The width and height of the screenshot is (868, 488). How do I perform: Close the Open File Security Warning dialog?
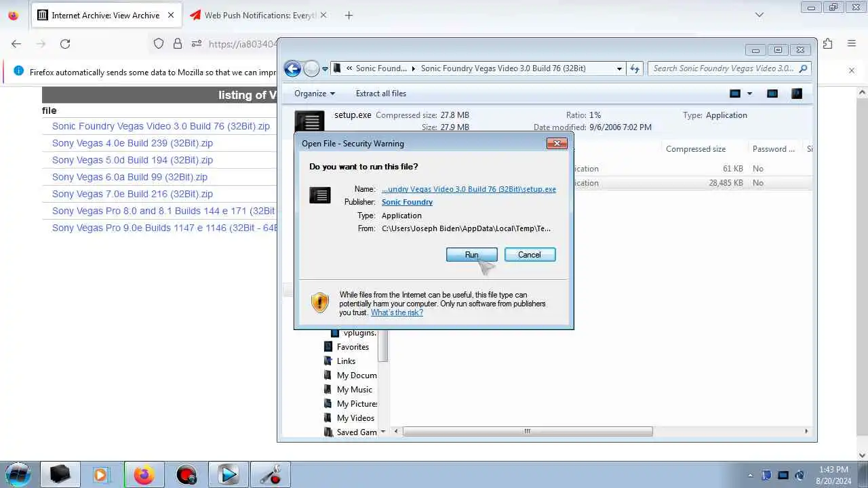click(x=557, y=143)
